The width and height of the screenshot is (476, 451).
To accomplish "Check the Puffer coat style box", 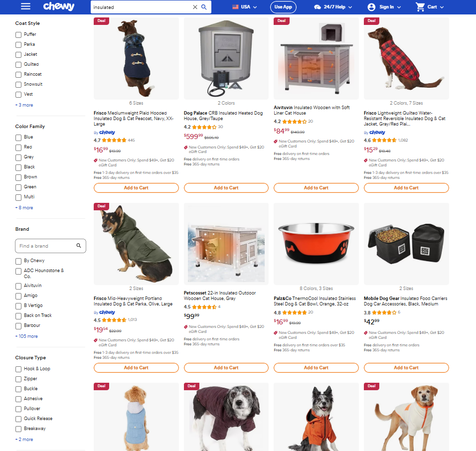I will tap(18, 34).
